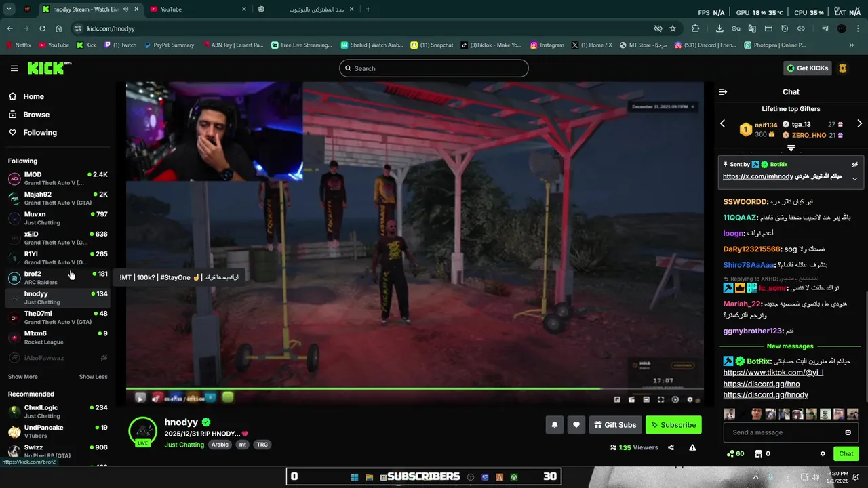Open chat settings gear
Screen dimensions: 868x488
tap(823, 453)
